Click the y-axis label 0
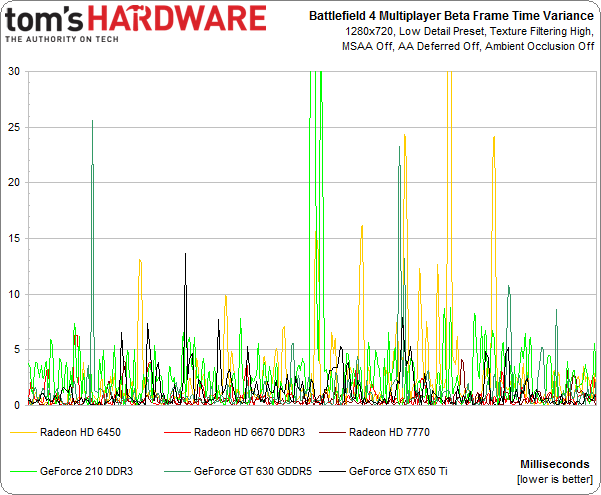Viewport: 601px width, 495px height. pos(17,405)
